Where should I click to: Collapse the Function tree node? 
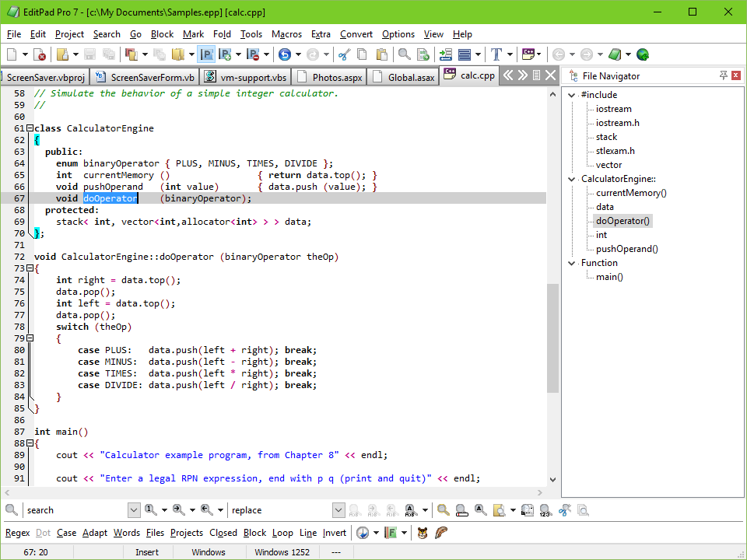point(572,263)
